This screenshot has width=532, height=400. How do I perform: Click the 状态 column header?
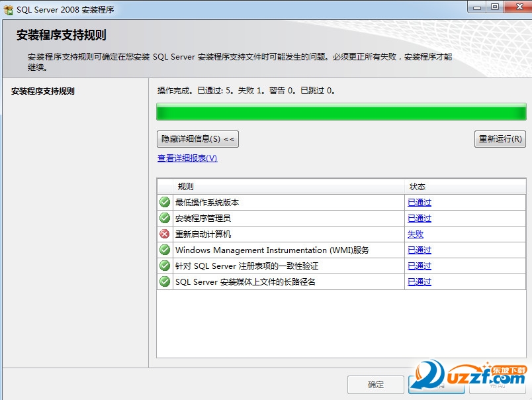click(x=465, y=186)
